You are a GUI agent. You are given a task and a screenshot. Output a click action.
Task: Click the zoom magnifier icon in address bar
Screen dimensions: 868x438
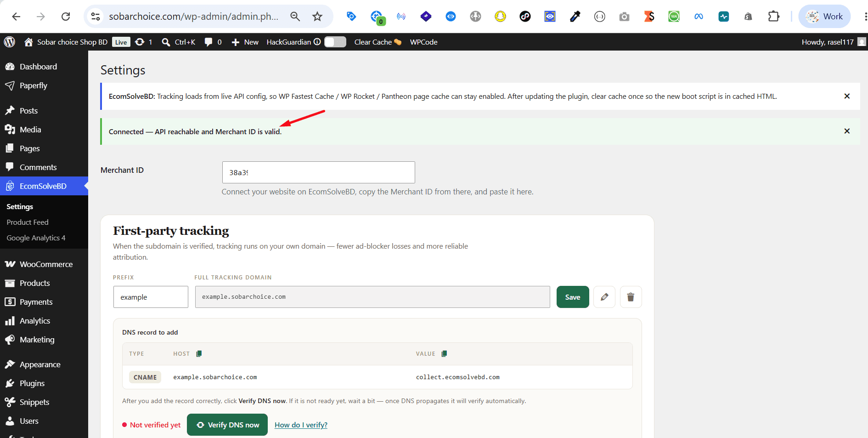[295, 17]
